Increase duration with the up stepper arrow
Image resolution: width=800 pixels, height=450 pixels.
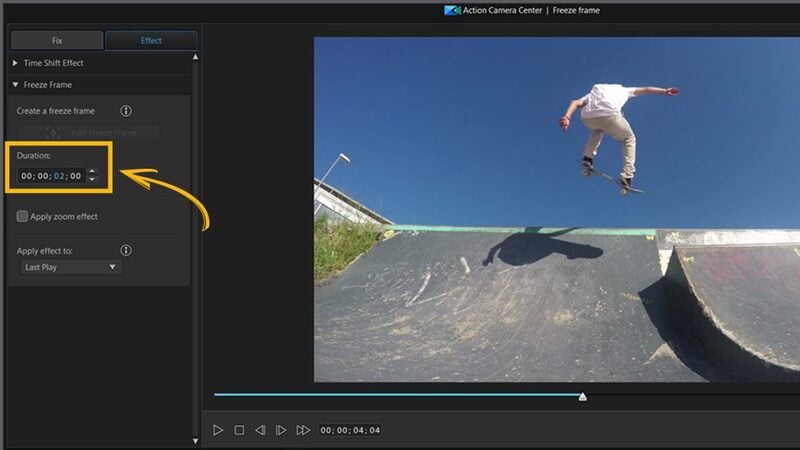point(92,171)
